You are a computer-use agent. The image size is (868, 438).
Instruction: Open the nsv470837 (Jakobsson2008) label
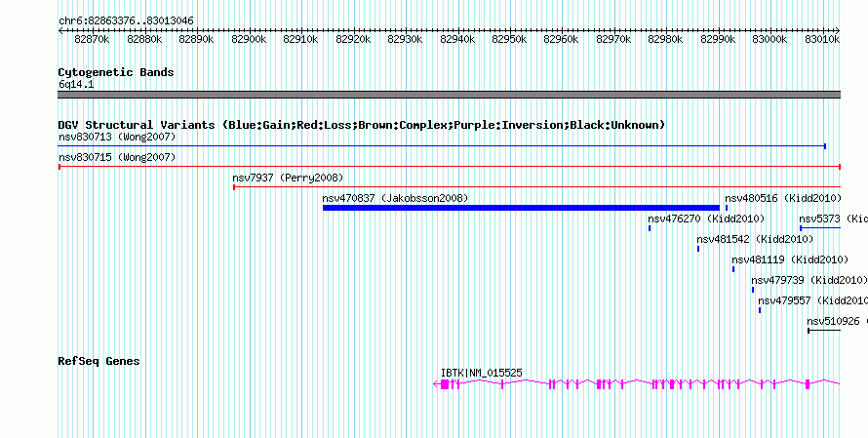pos(395,198)
